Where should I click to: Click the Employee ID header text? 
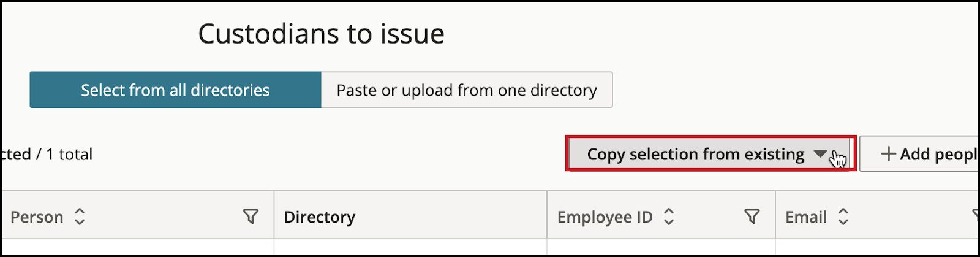[x=605, y=217]
